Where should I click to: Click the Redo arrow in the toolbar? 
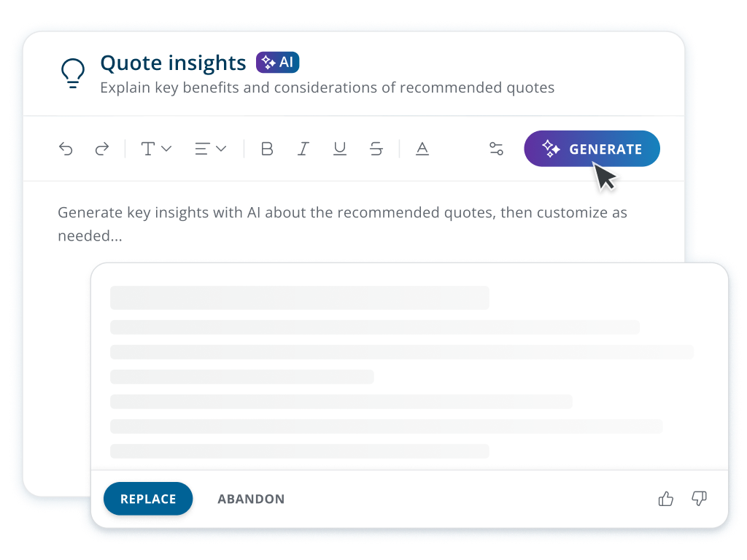[x=102, y=149]
